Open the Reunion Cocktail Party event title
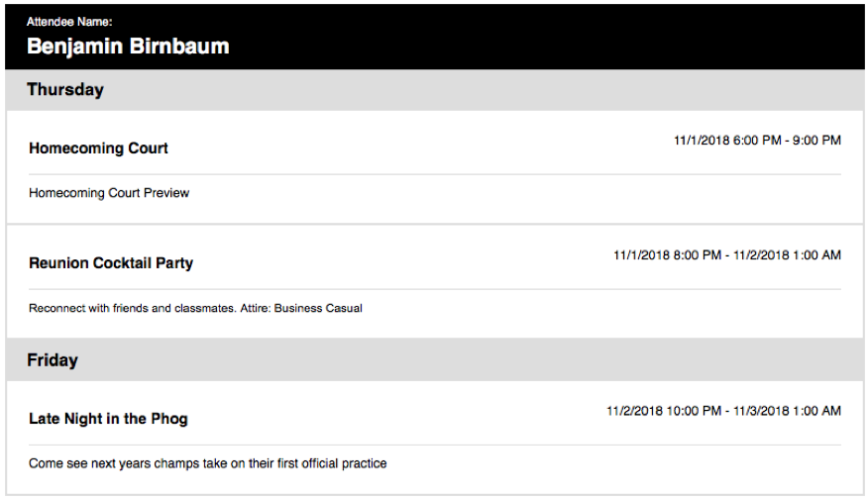868x498 pixels. coord(111,262)
